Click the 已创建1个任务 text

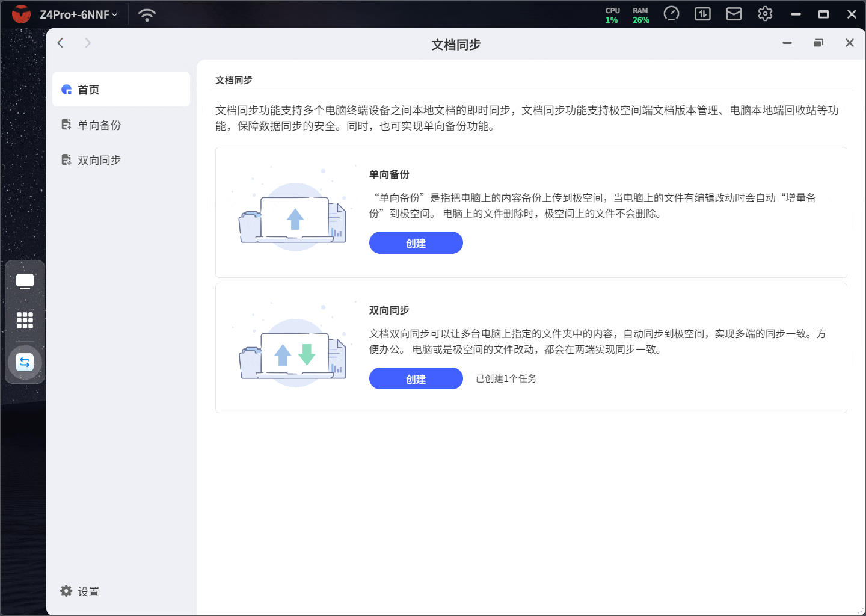506,378
